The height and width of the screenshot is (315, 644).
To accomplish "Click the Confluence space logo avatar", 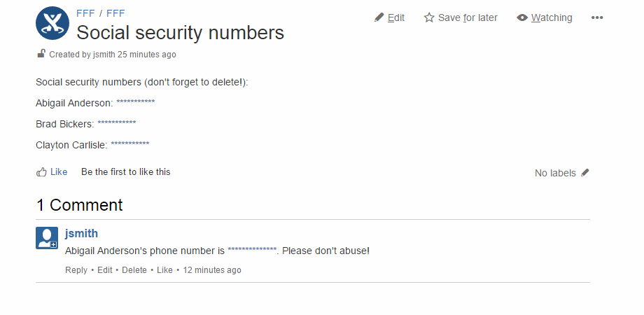I will coord(52,23).
